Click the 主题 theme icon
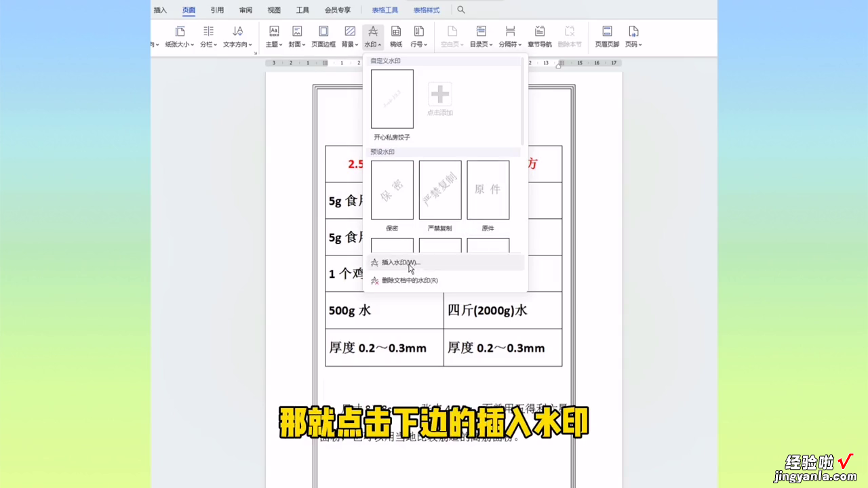Screen dimensions: 868x488 click(x=274, y=31)
